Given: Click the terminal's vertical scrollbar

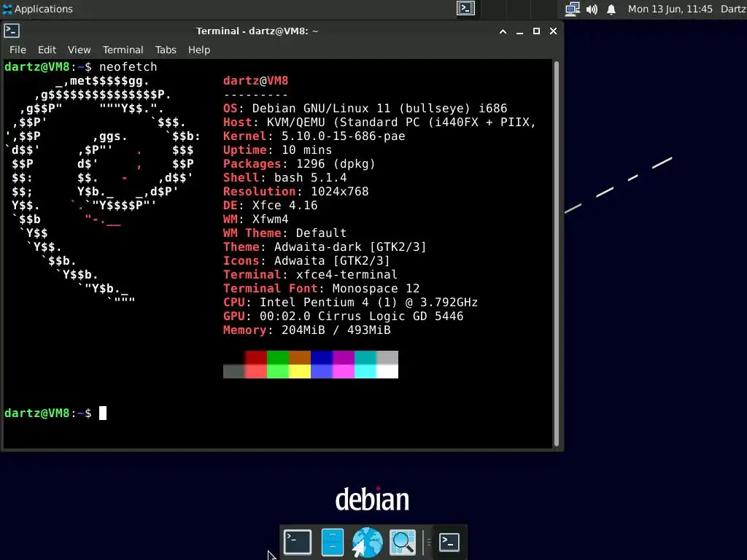Looking at the screenshot, I should point(556,254).
